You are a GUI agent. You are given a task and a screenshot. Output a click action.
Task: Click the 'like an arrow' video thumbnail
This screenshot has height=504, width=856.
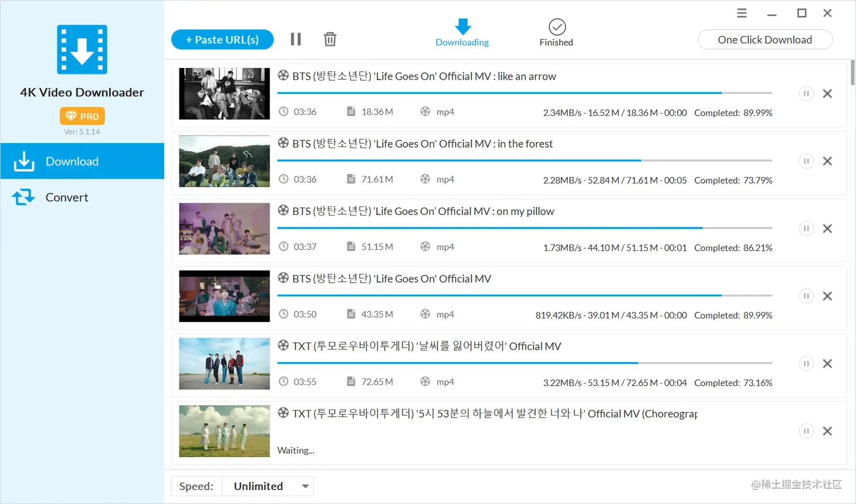pyautogui.click(x=224, y=93)
